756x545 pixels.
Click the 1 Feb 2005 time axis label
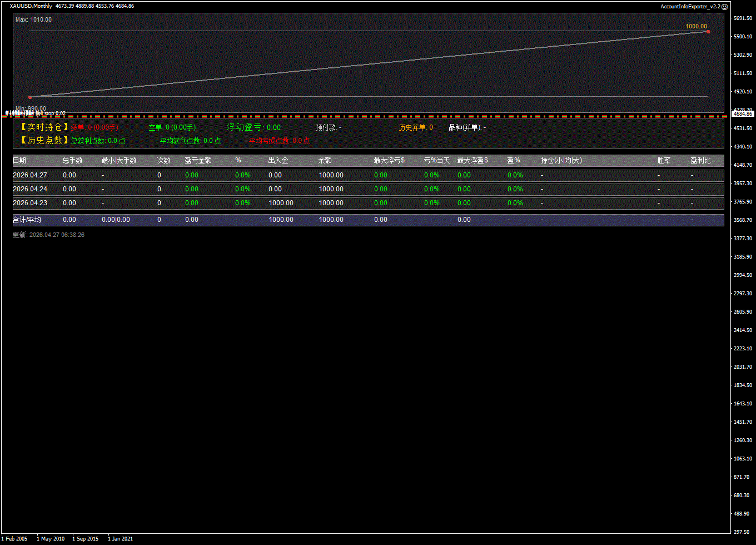(x=14, y=539)
